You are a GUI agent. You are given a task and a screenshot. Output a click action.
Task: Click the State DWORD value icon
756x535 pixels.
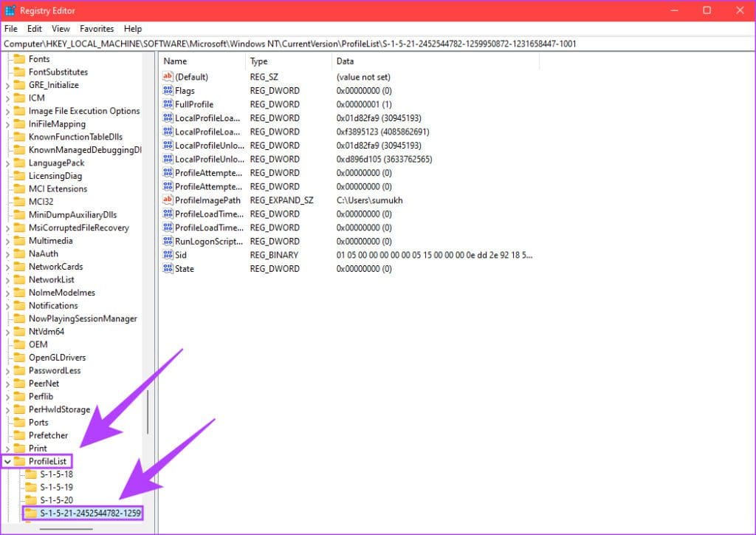(x=168, y=269)
